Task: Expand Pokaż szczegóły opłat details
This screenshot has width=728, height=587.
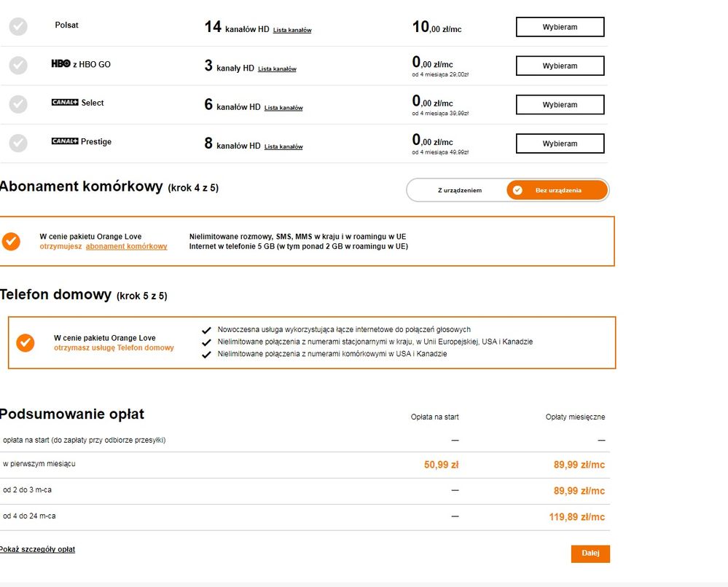Action: [37, 549]
